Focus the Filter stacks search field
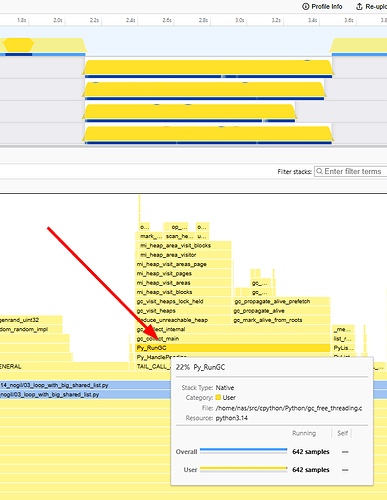 tap(351, 171)
